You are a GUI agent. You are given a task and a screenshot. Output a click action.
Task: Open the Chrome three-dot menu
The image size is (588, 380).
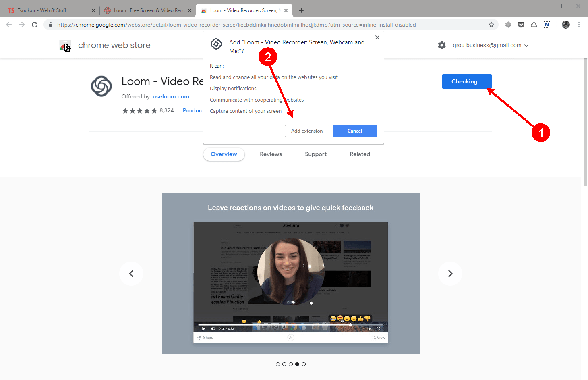[x=579, y=25]
